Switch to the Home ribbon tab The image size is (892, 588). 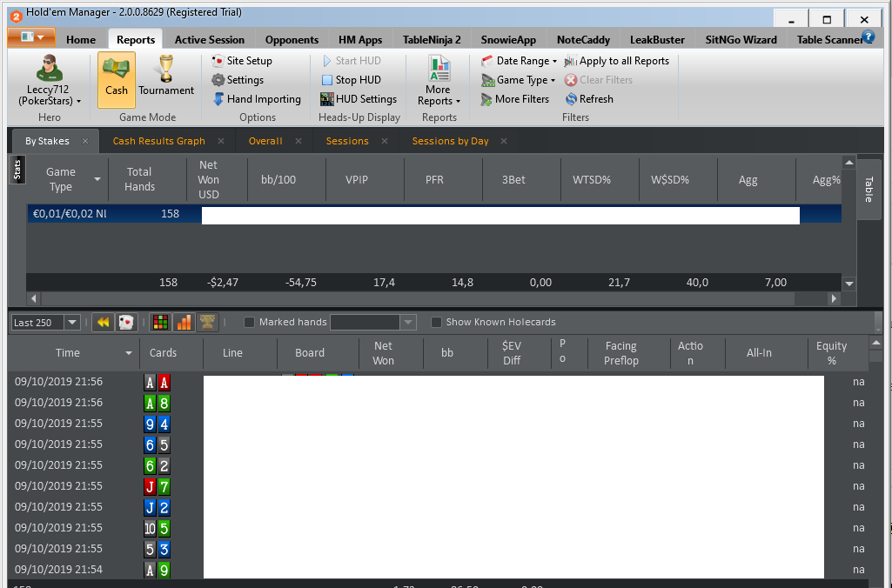coord(81,40)
